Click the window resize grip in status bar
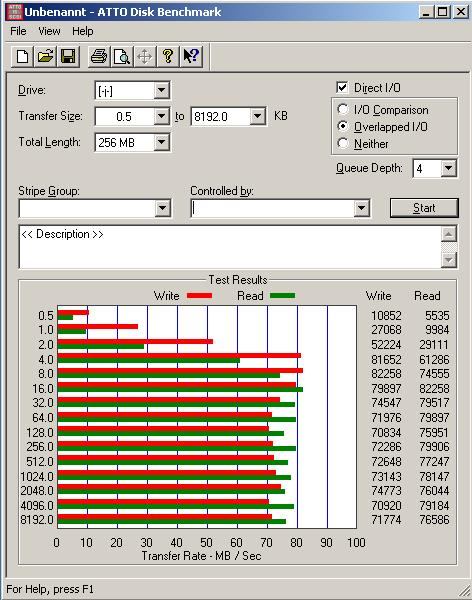Viewport: 472px width, 600px height. pyautogui.click(x=464, y=591)
